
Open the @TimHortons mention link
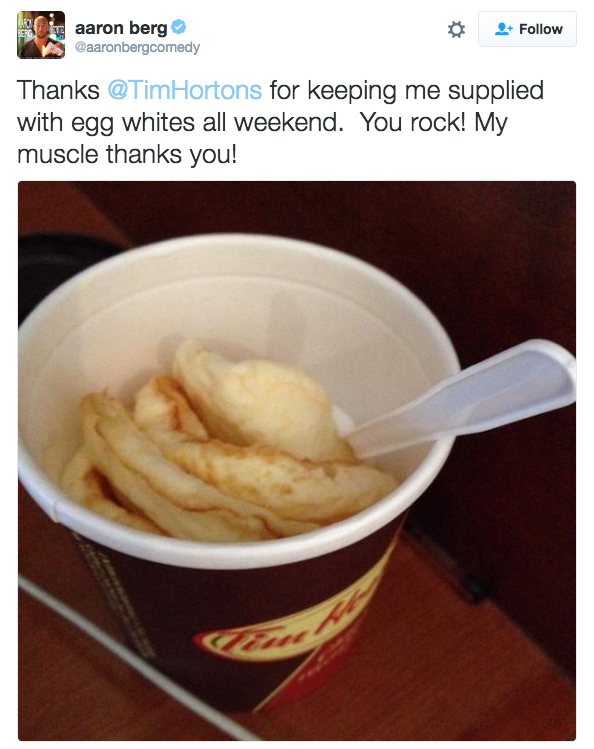[x=185, y=90]
